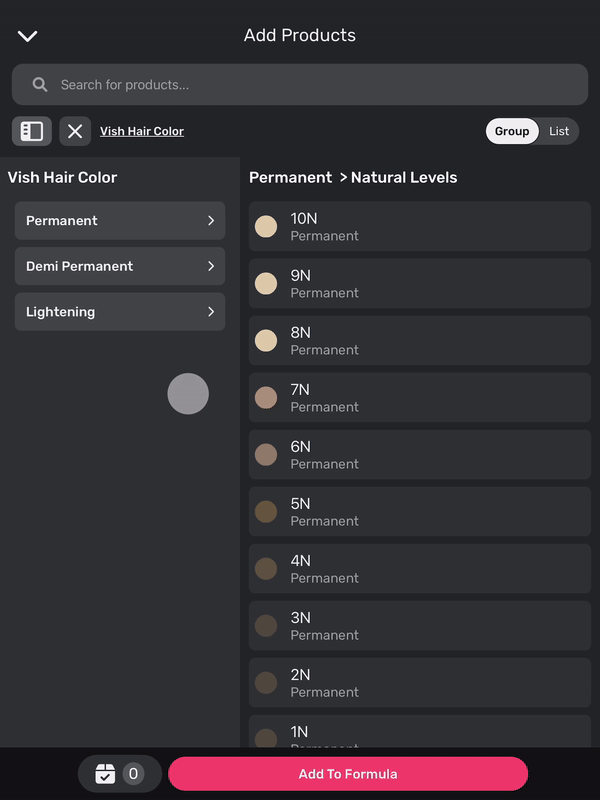Screen dimensions: 600x800
Task: Click the Permanent breadcrumb in the header
Action: coord(290,178)
